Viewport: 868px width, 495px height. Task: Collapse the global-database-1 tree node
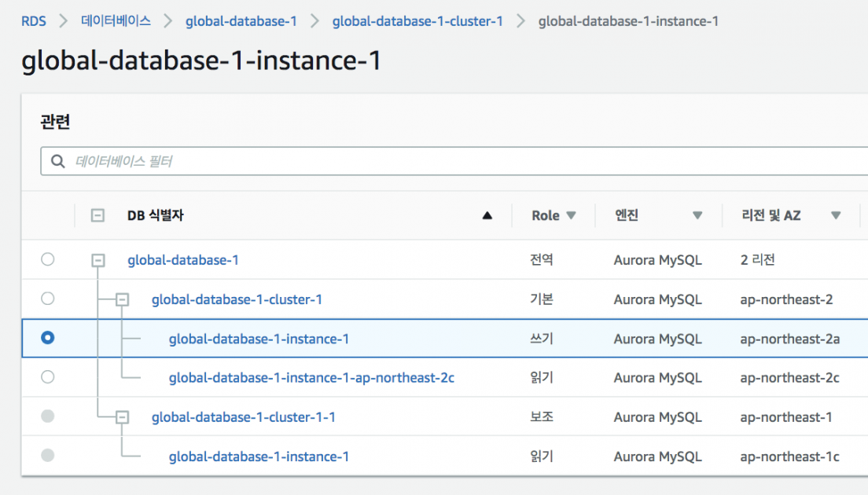point(97,259)
